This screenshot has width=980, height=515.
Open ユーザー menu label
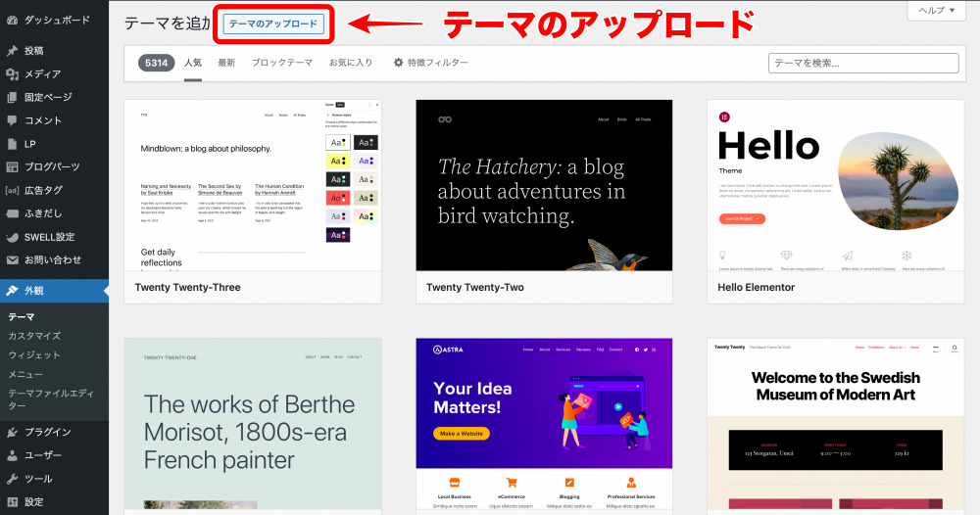coord(43,455)
